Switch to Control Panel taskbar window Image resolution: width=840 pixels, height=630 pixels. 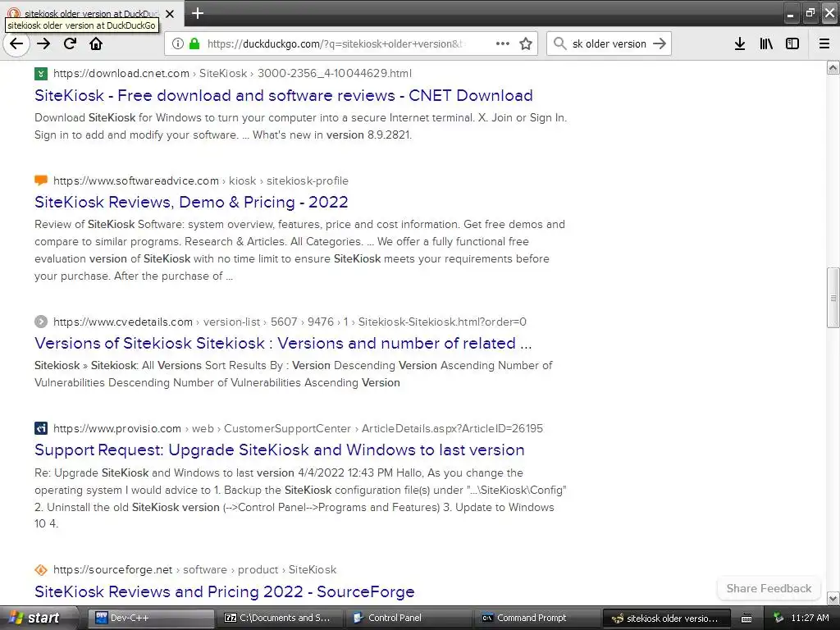pos(410,618)
